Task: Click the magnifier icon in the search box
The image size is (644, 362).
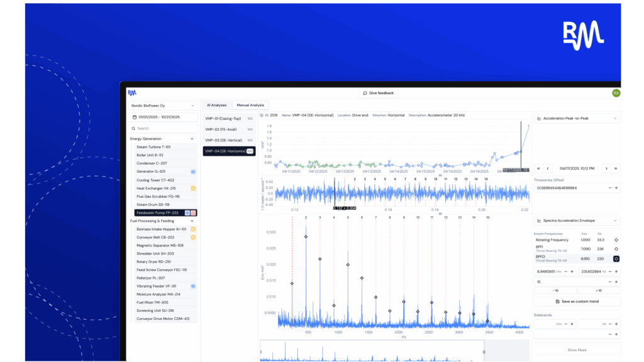Action: coord(133,128)
